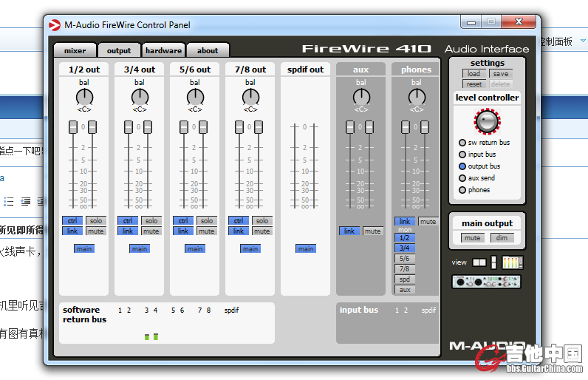Mute the 5/6 out channel
Image resolution: width=588 pixels, height=380 pixels.
[x=206, y=231]
